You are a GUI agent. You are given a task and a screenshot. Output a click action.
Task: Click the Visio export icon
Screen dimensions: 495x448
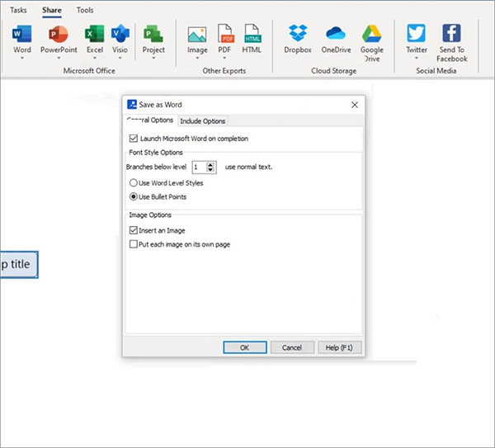click(120, 34)
